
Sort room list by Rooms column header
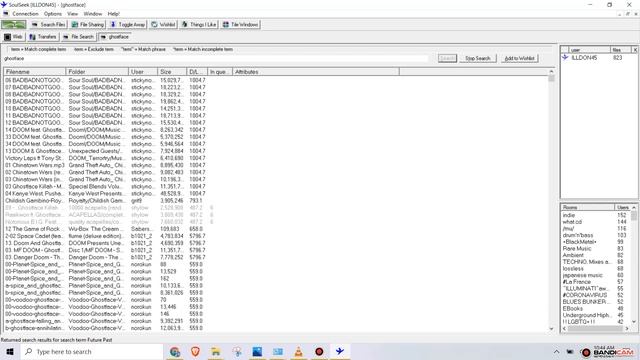588,207
